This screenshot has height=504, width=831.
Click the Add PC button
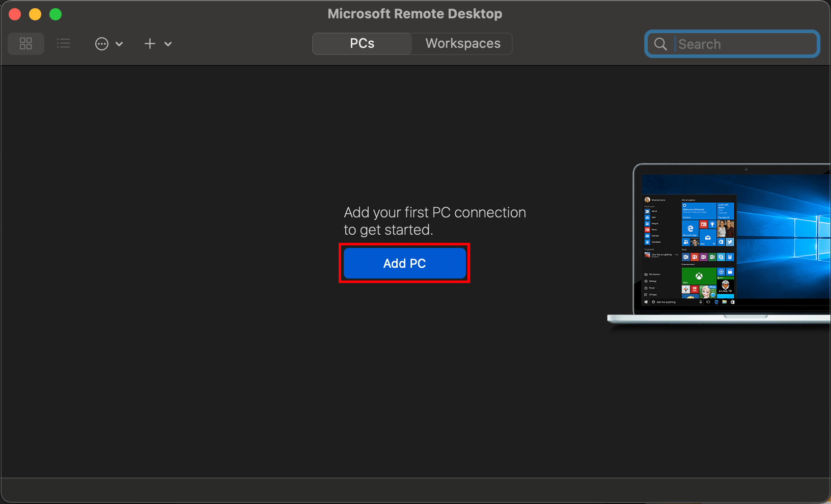[x=404, y=263]
